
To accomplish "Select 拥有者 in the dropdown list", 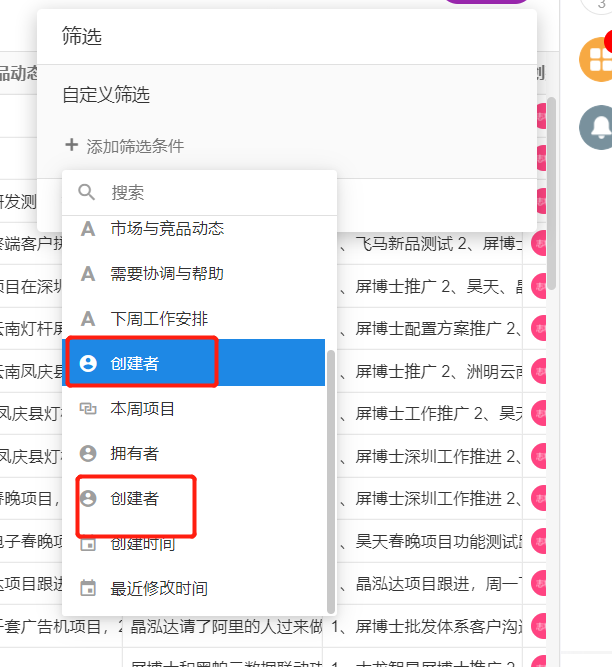I will point(193,453).
